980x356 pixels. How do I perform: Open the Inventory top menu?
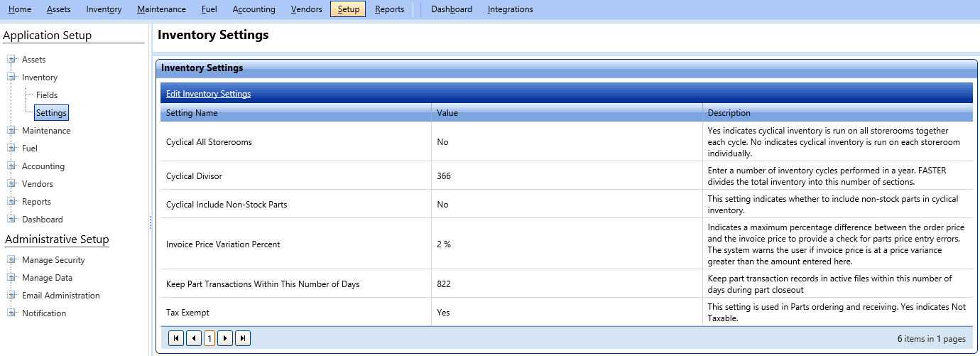pos(104,9)
